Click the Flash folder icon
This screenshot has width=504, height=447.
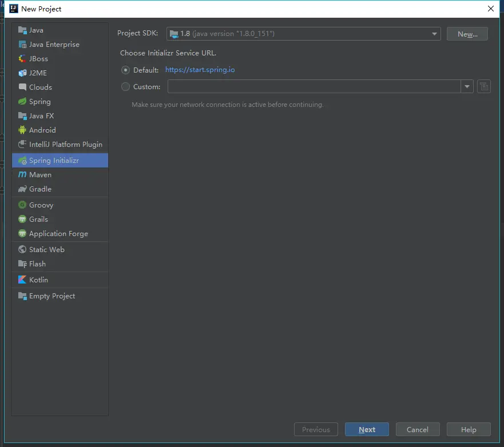22,264
